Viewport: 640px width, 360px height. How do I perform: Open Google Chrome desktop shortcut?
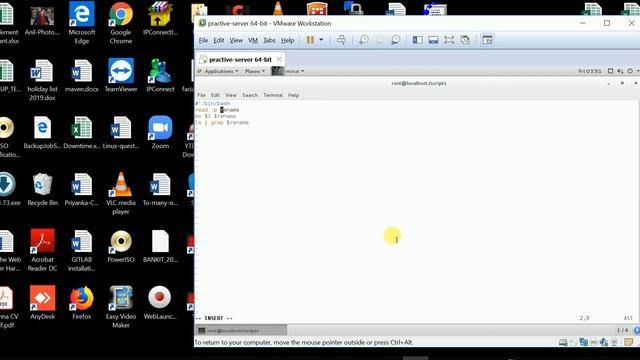point(121,23)
